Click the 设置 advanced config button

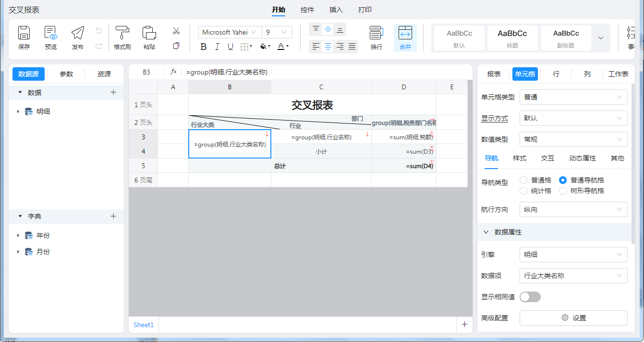click(573, 318)
